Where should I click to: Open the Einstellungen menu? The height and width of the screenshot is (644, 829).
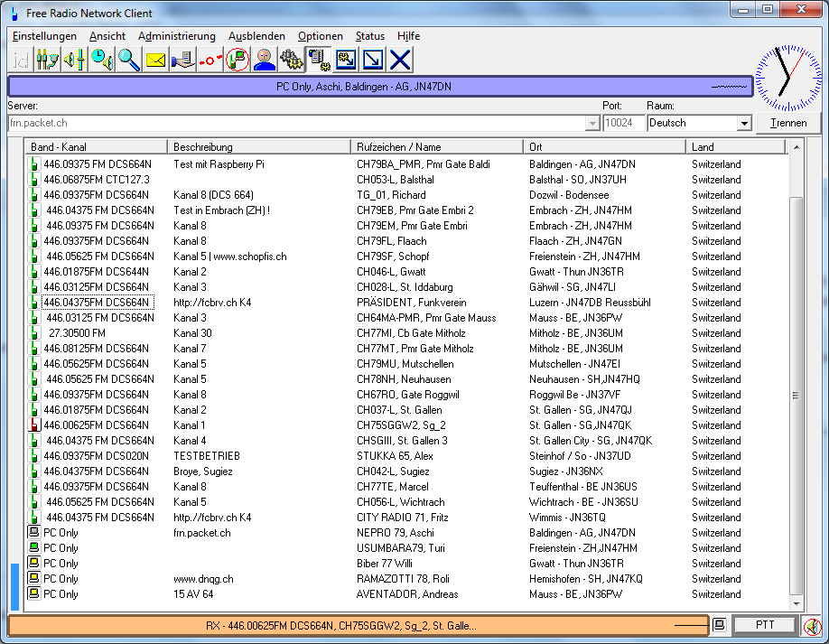tap(44, 36)
